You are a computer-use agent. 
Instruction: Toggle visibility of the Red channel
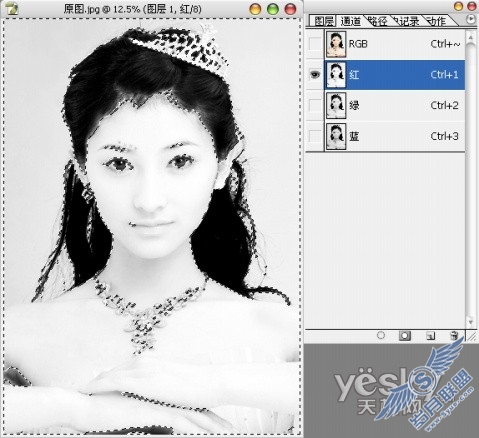coord(315,74)
